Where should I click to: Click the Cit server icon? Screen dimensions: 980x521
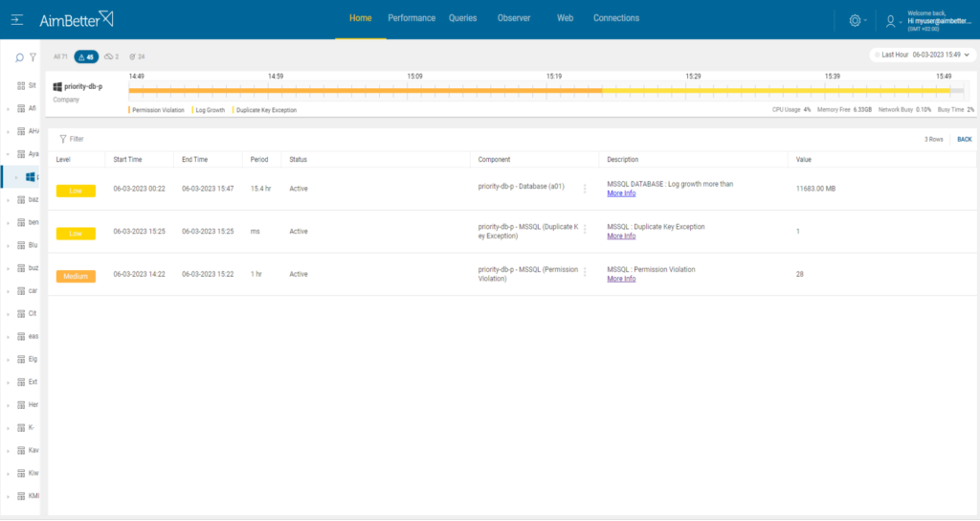[21, 314]
